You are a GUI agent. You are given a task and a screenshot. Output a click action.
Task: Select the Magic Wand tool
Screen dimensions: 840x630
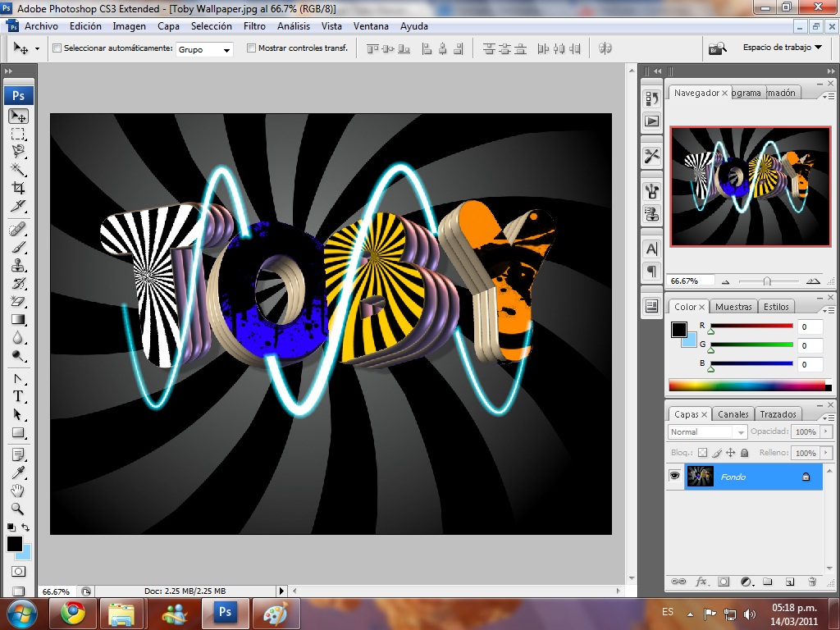tap(18, 170)
